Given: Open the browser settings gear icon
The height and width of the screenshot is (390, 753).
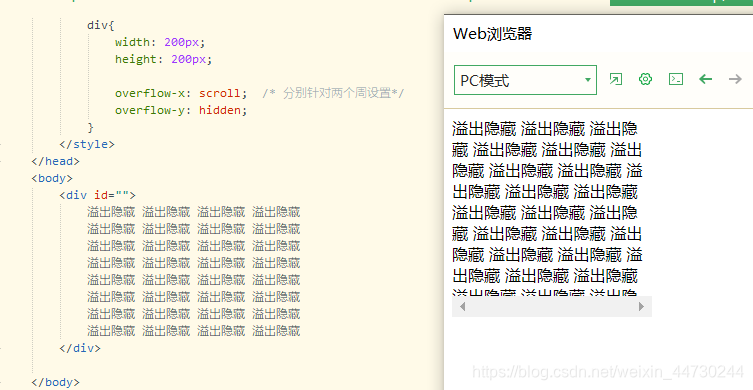Looking at the screenshot, I should point(645,79).
